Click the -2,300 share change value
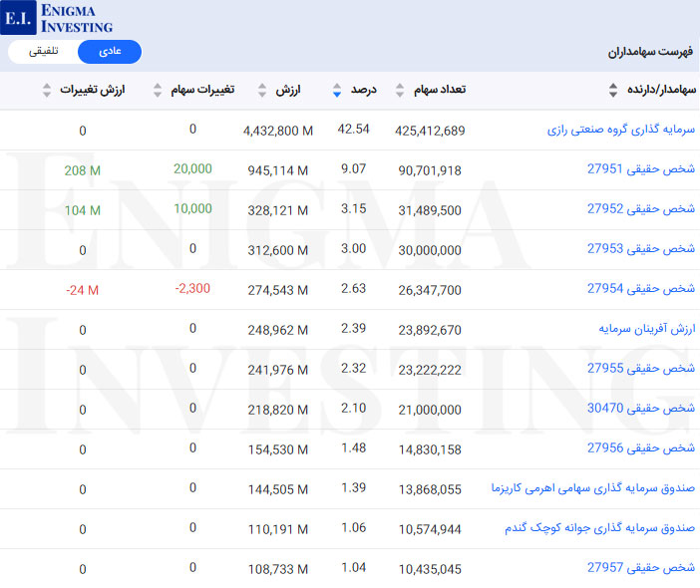The image size is (700, 588). [192, 288]
